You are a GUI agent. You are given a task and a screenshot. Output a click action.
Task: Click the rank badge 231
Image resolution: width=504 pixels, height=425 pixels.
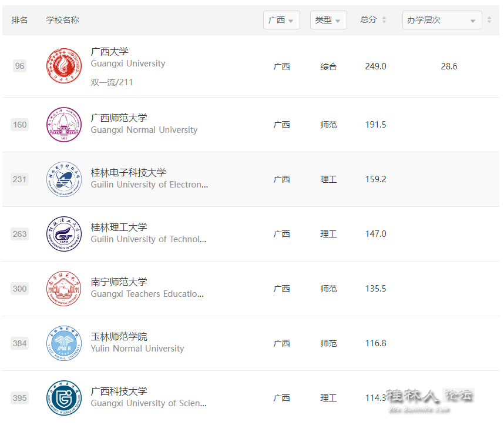[19, 179]
